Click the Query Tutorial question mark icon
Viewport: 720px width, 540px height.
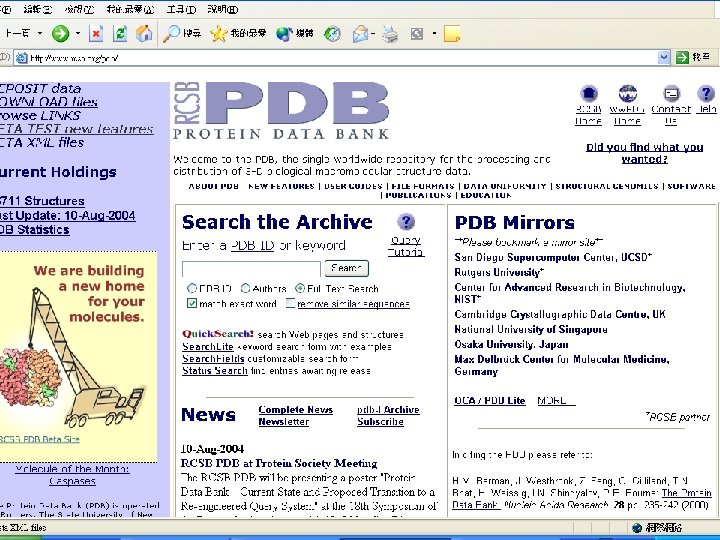point(405,222)
